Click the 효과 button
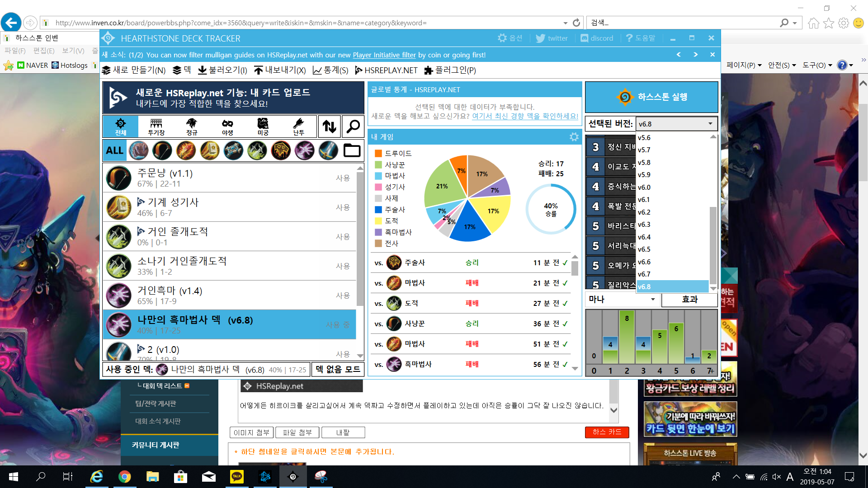The height and width of the screenshot is (488, 868). (689, 300)
